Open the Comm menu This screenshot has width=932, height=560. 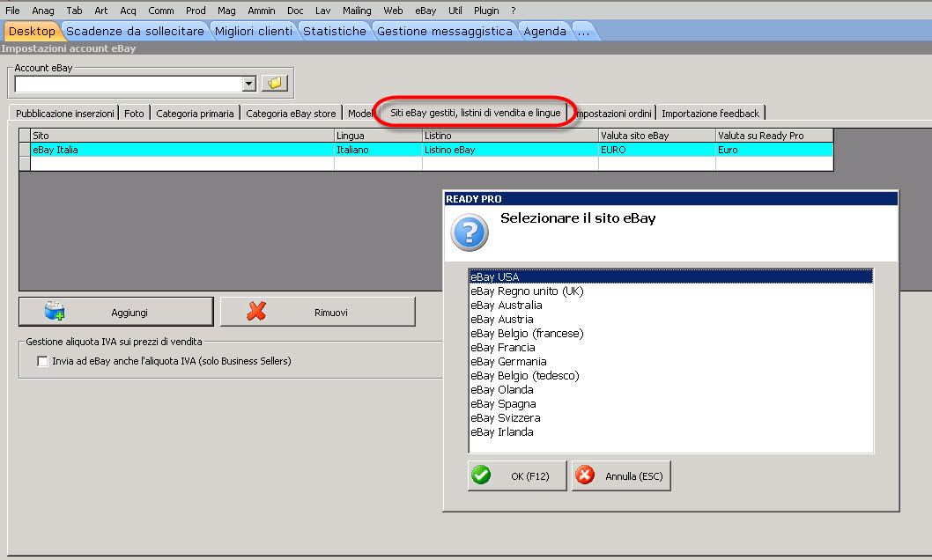(161, 11)
